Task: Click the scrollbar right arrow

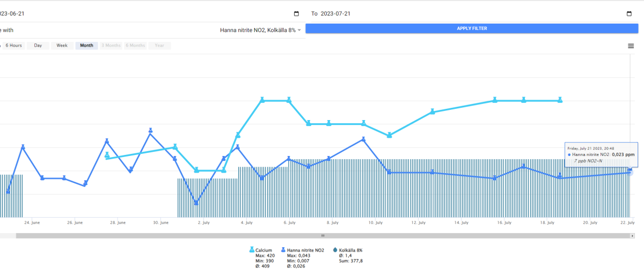Action: (633, 236)
